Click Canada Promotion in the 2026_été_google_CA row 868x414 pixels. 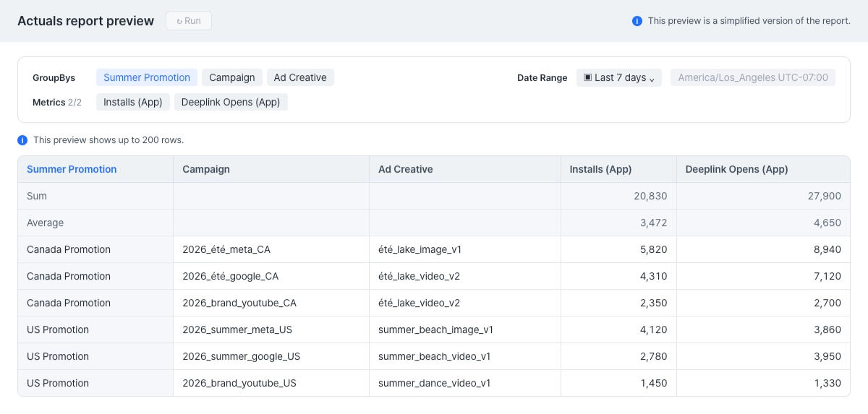(x=69, y=276)
